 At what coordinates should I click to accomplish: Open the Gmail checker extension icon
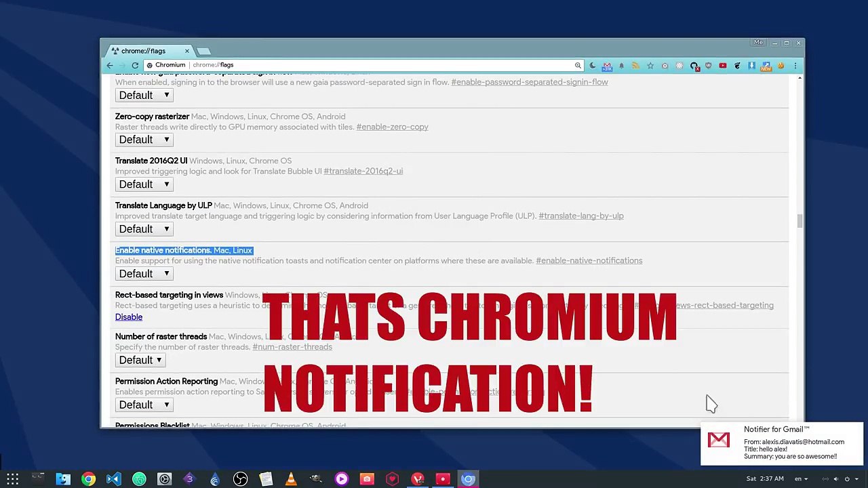(607, 66)
